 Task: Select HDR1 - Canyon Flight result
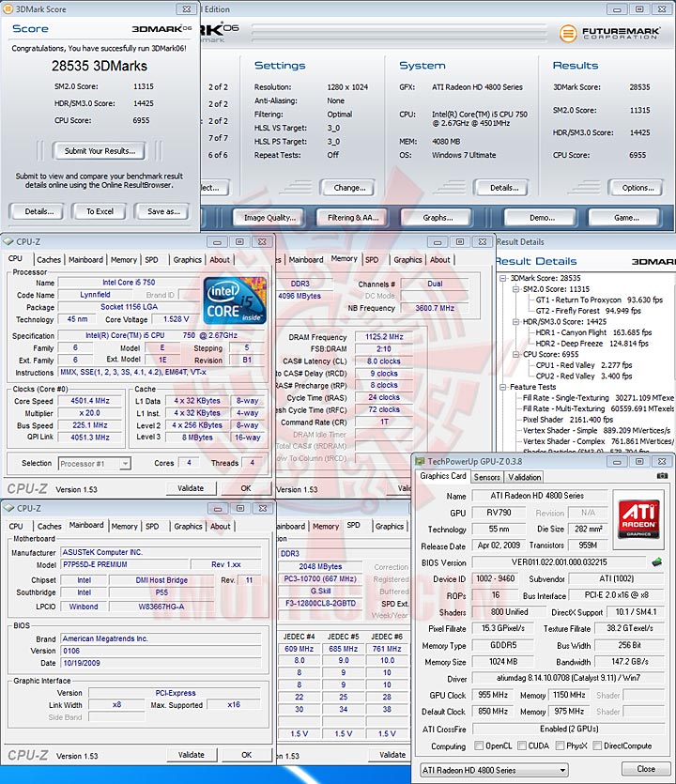pyautogui.click(x=593, y=332)
